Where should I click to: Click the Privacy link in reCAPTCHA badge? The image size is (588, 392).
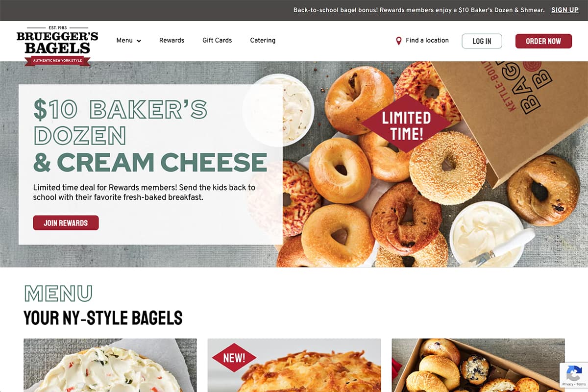(568, 385)
